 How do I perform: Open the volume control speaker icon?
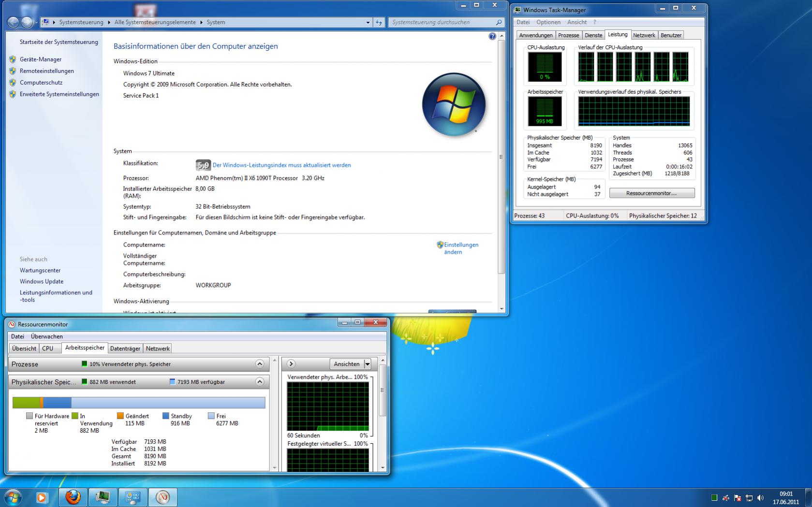(760, 498)
